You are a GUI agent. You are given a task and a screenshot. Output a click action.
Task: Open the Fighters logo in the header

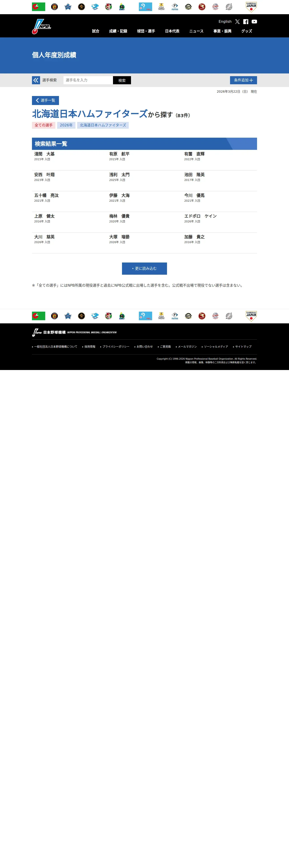pyautogui.click(x=175, y=7)
